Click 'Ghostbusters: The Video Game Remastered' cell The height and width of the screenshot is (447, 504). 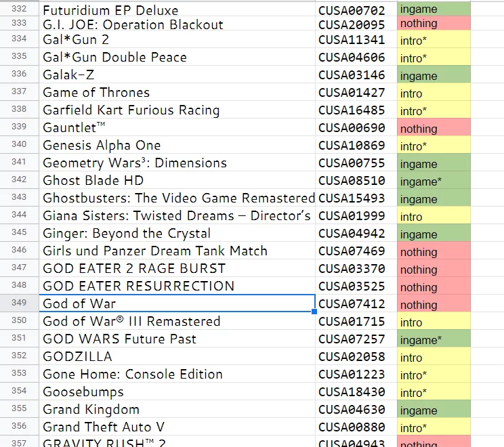[x=177, y=198]
